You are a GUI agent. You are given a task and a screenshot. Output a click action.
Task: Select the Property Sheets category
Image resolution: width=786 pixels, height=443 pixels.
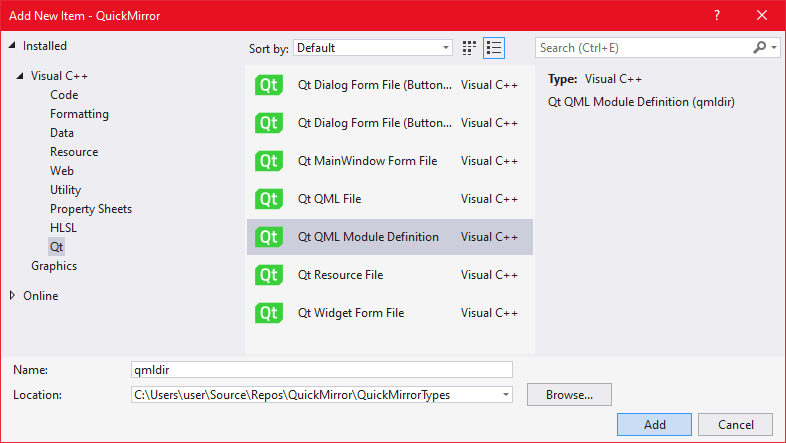(91, 209)
